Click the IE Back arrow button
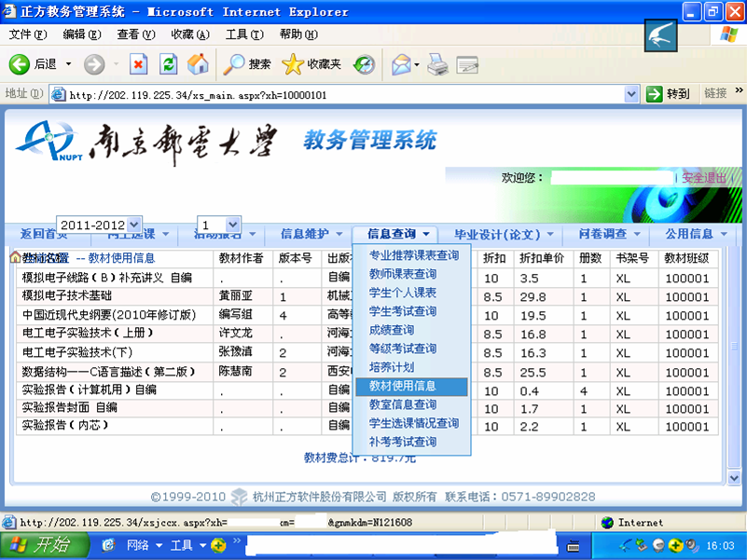Screen dimensions: 747x560 tap(21, 64)
